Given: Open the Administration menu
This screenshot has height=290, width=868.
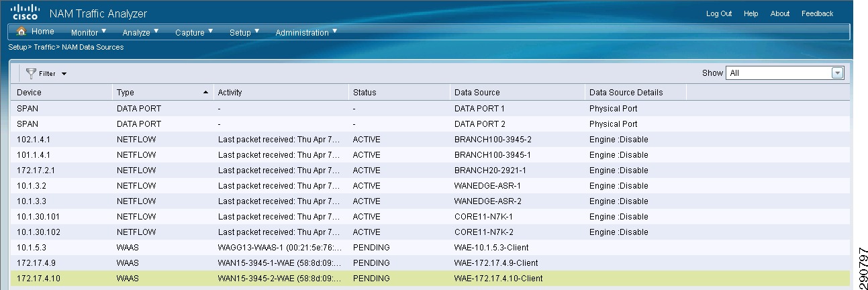Looking at the screenshot, I should point(306,32).
